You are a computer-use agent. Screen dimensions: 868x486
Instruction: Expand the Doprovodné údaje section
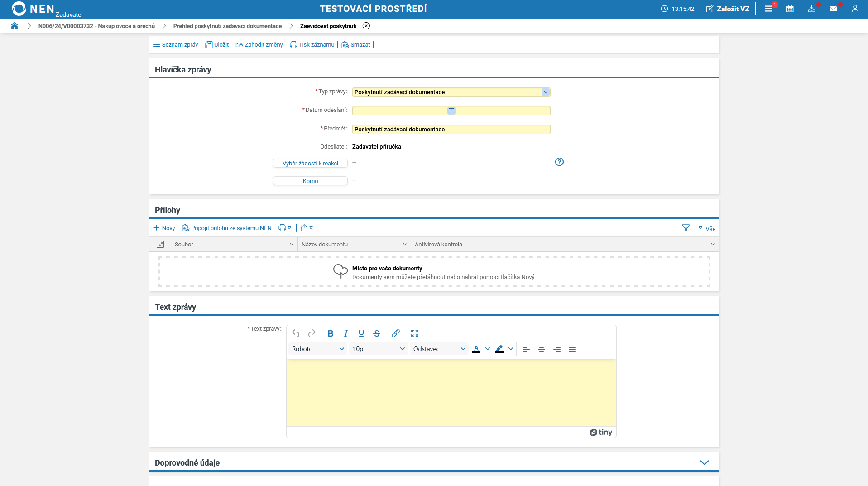point(704,462)
